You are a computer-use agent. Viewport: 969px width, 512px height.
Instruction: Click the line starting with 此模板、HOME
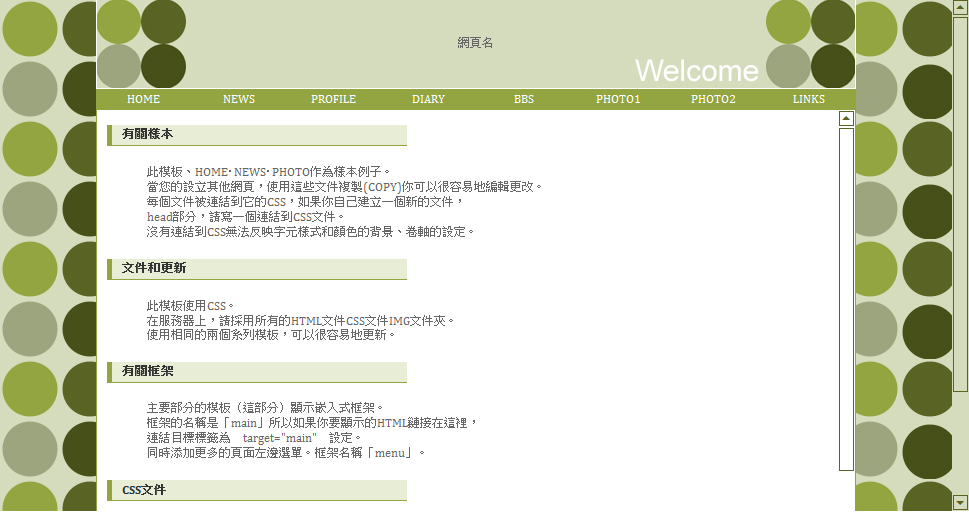(x=268, y=172)
